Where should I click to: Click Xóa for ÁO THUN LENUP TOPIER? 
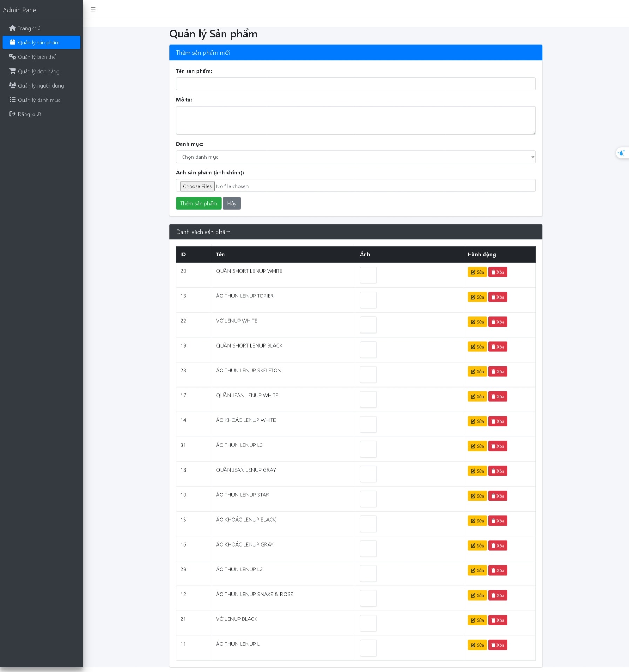point(498,297)
